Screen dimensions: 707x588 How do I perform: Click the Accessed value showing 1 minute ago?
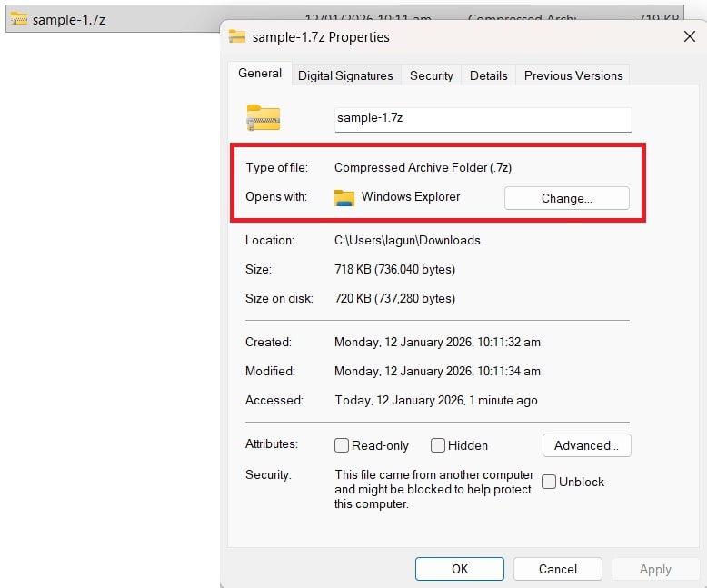436,401
